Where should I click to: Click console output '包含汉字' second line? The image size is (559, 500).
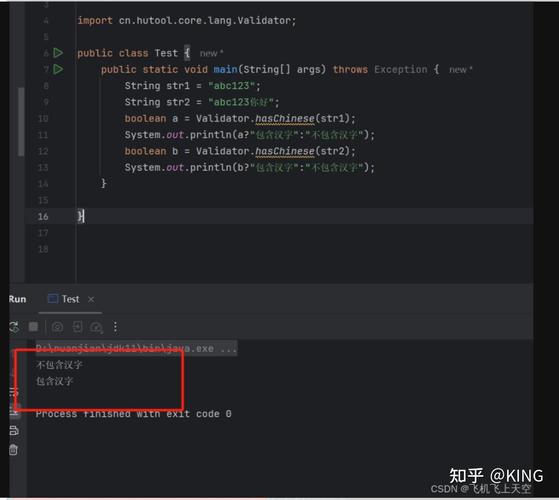(x=55, y=381)
